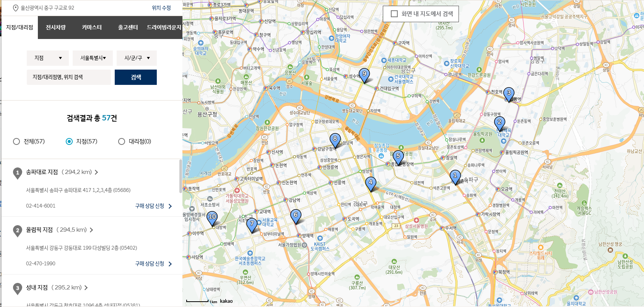Switch to 카마스터 tab
The height and width of the screenshot is (307, 644).
(x=92, y=28)
